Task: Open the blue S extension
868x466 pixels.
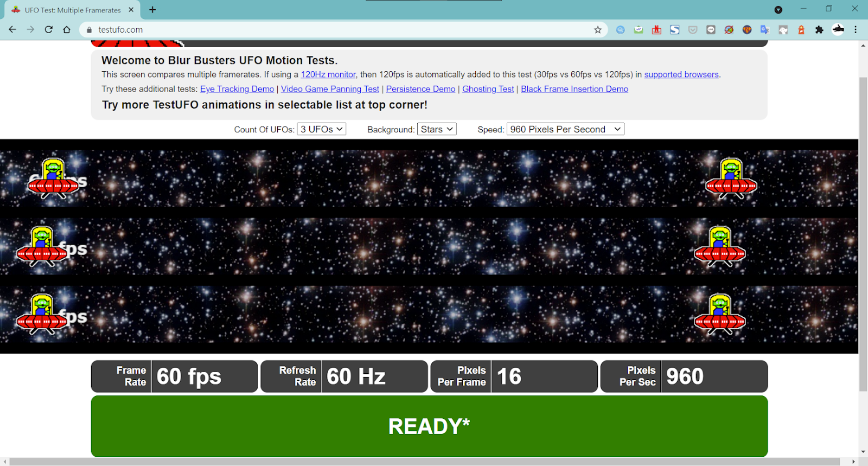Action: coord(675,30)
